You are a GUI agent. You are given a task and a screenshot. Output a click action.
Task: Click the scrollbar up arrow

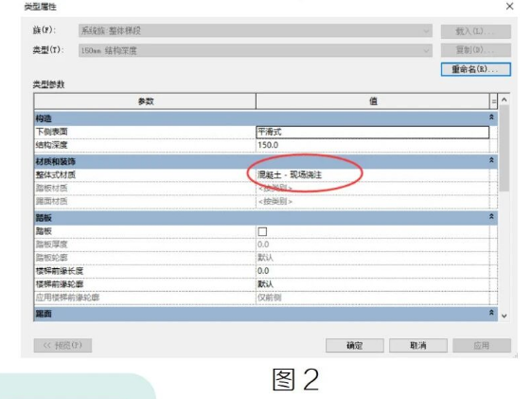[505, 100]
